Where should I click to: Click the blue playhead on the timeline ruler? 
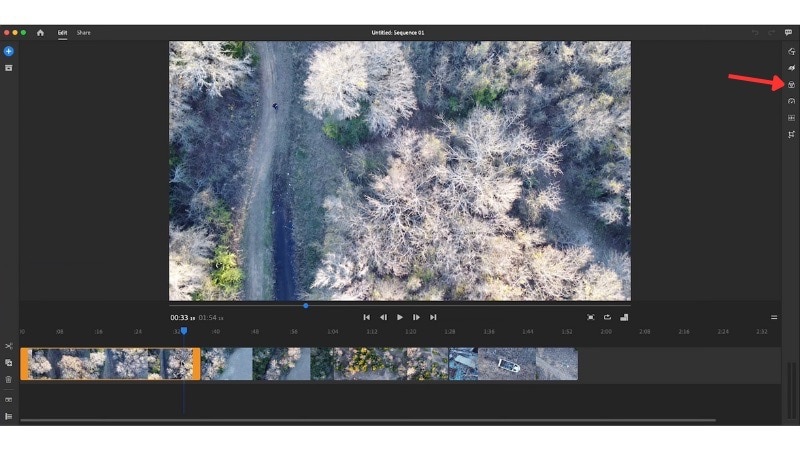pyautogui.click(x=184, y=331)
